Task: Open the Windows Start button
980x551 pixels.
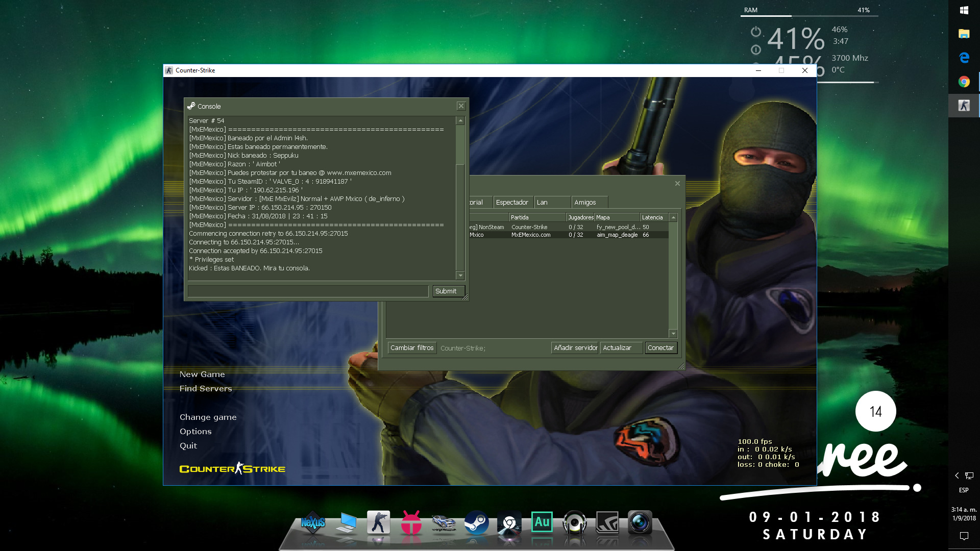Action: click(964, 10)
